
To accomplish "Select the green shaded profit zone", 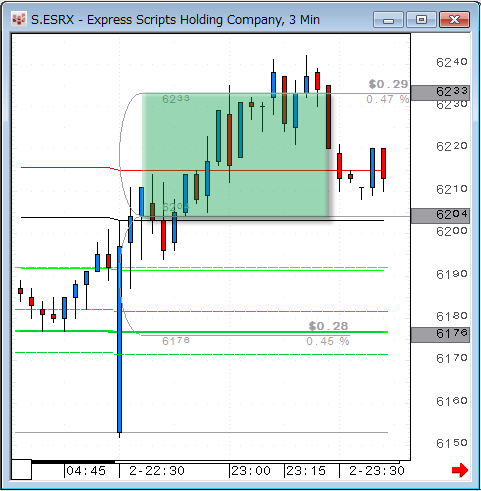I will point(235,155).
